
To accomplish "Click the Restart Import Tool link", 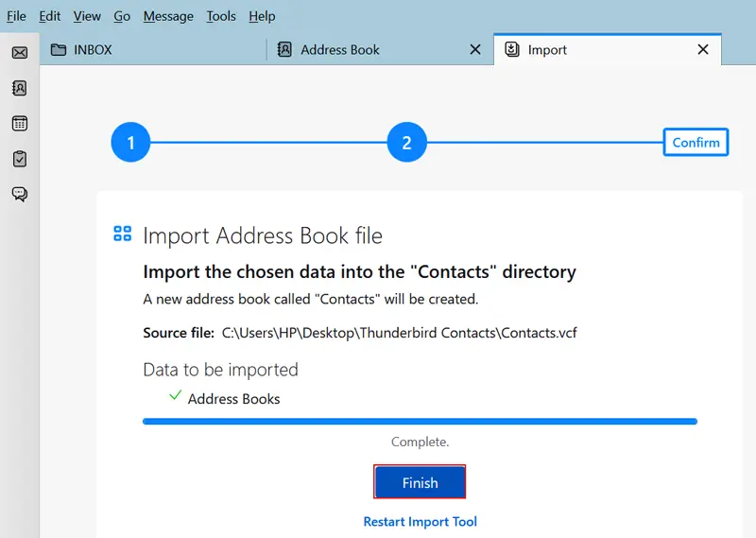I will click(420, 522).
